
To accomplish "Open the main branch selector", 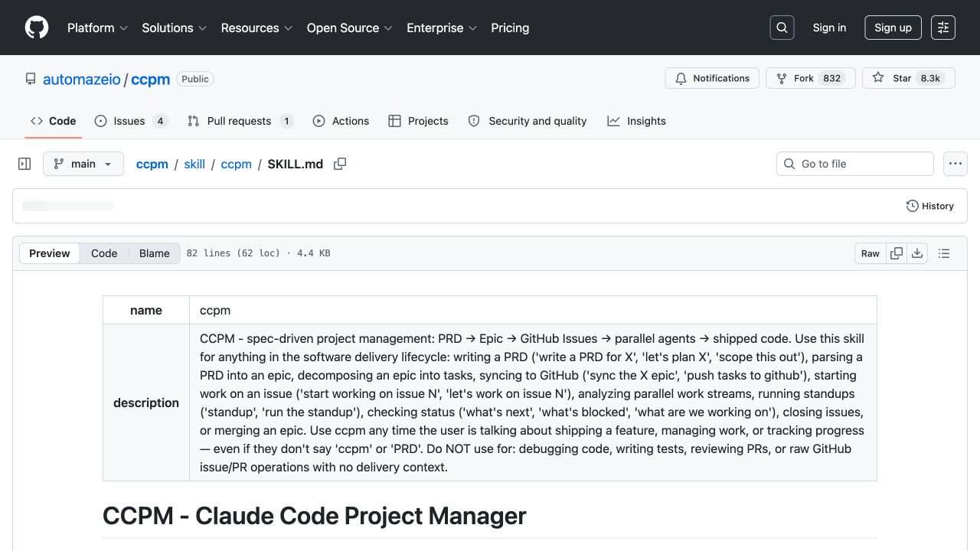I will click(x=83, y=164).
